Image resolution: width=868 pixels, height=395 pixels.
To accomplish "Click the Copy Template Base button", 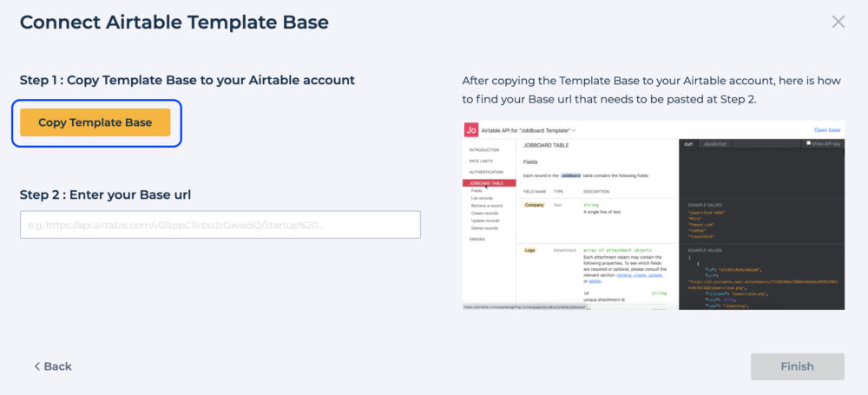I will click(x=95, y=122).
